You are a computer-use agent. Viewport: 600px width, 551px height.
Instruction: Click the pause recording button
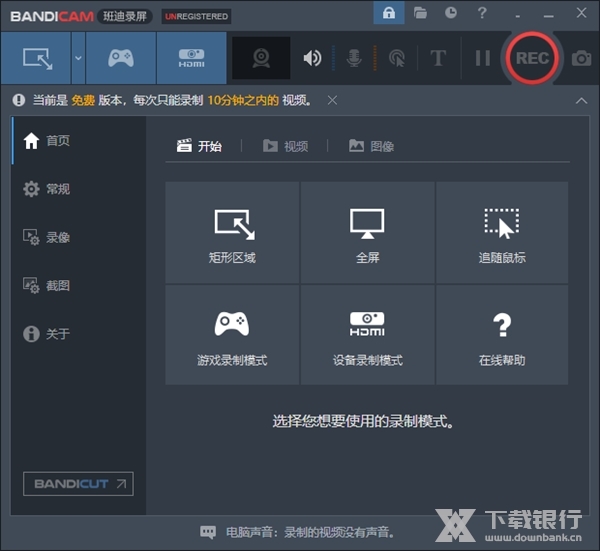(483, 58)
